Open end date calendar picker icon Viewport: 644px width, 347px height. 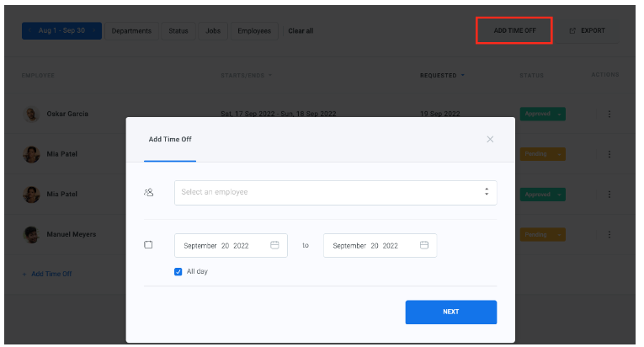[424, 245]
